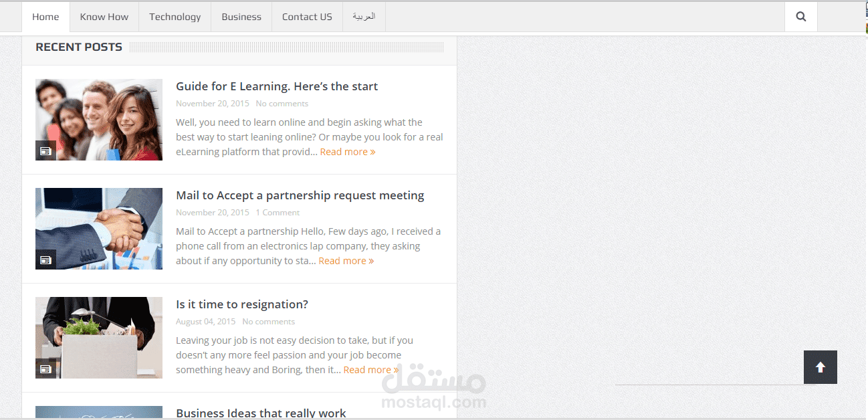Click date 'November 20, 2015' of E Learning post
Viewport: 868px width, 420px height.
tap(213, 104)
